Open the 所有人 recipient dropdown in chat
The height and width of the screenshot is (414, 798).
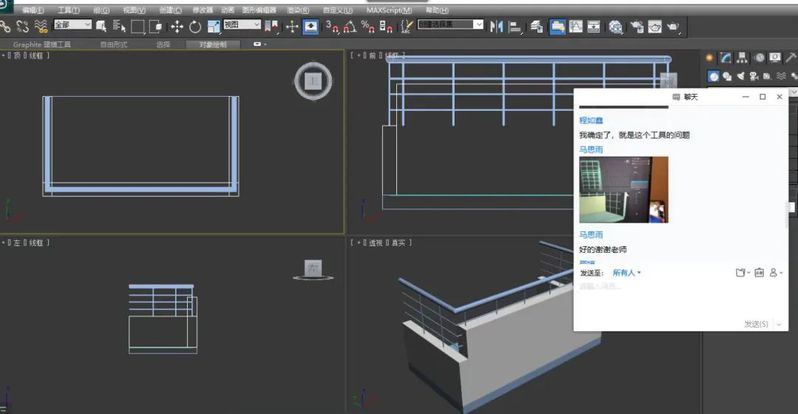626,272
